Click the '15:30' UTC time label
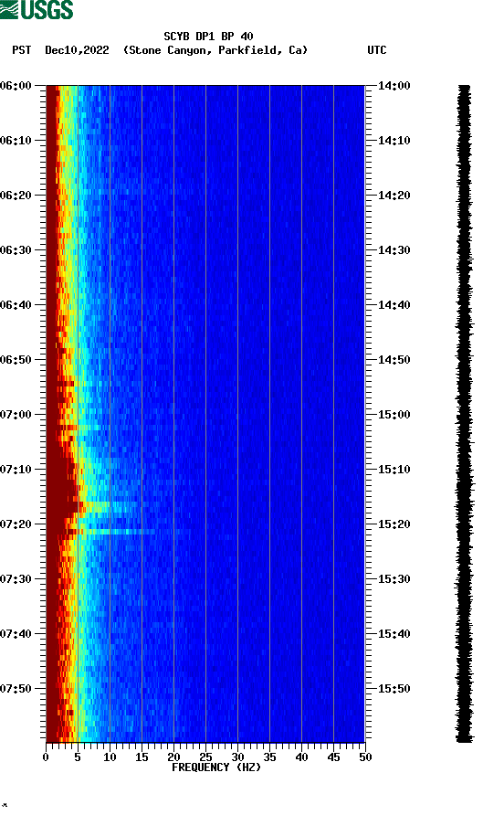Screen dimensions: 504x815 pos(394,579)
